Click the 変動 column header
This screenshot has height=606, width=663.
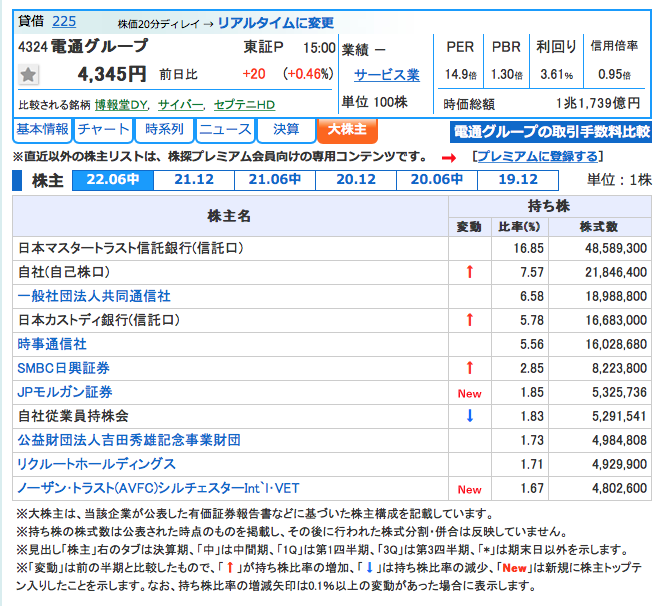click(469, 227)
